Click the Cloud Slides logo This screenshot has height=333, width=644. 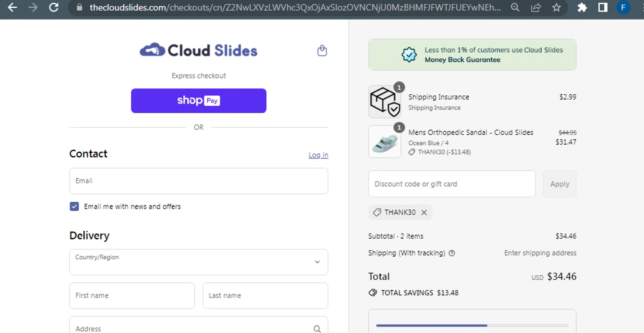198,50
